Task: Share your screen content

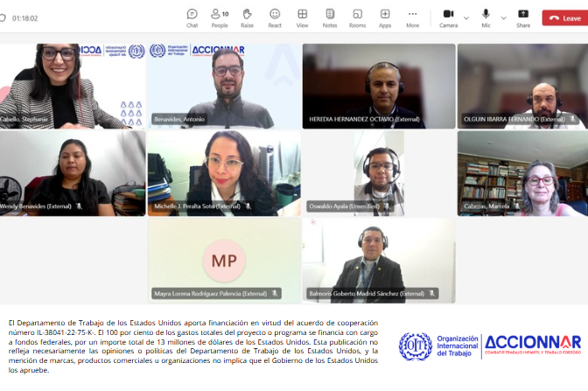Action: (523, 18)
